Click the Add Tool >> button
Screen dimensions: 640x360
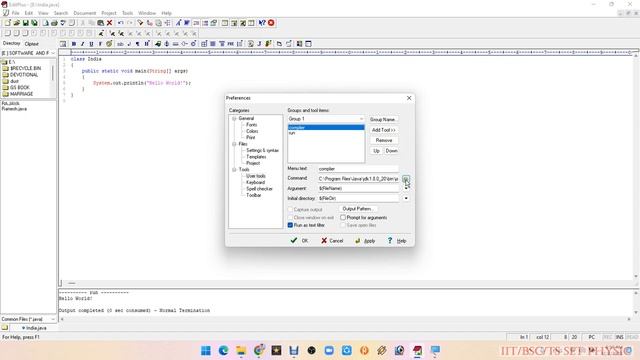pos(384,130)
